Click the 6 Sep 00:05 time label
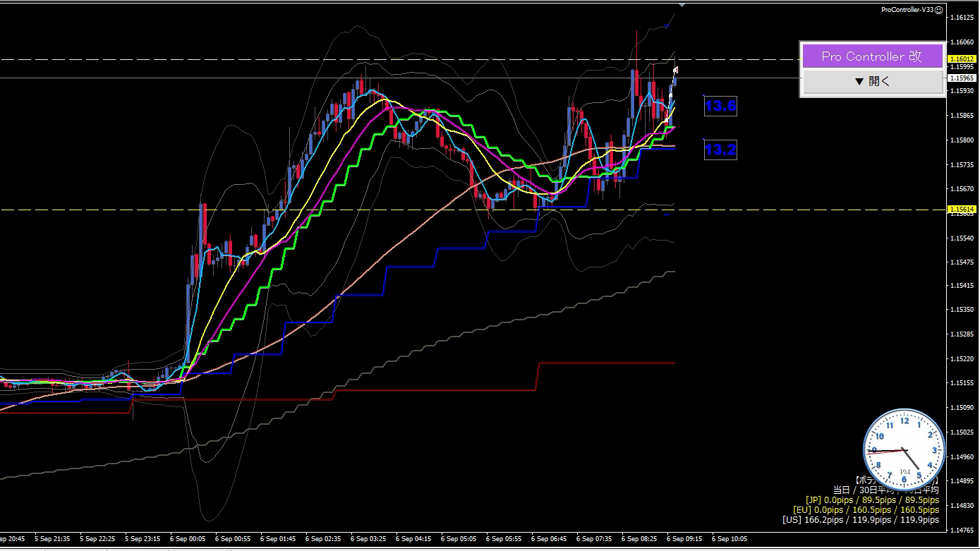The width and height of the screenshot is (980, 551). click(x=188, y=538)
